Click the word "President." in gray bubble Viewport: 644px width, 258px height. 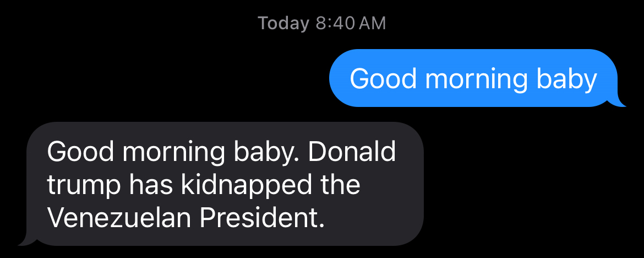pyautogui.click(x=259, y=218)
